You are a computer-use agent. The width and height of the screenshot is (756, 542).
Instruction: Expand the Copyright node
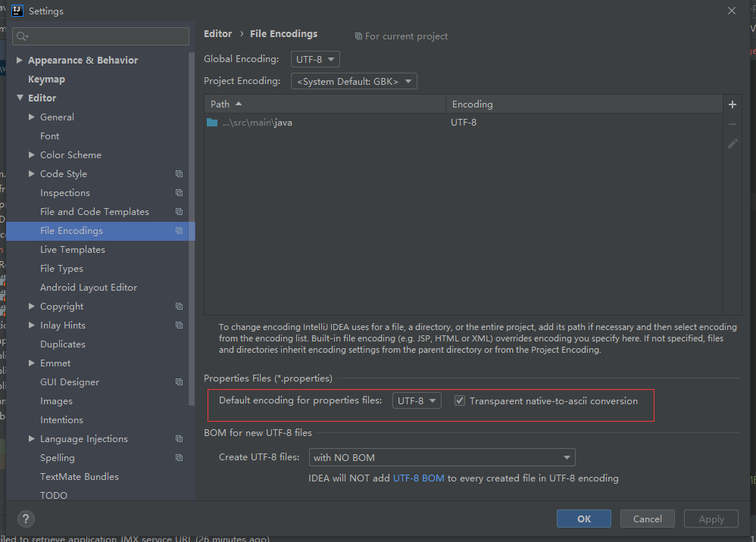coord(31,307)
